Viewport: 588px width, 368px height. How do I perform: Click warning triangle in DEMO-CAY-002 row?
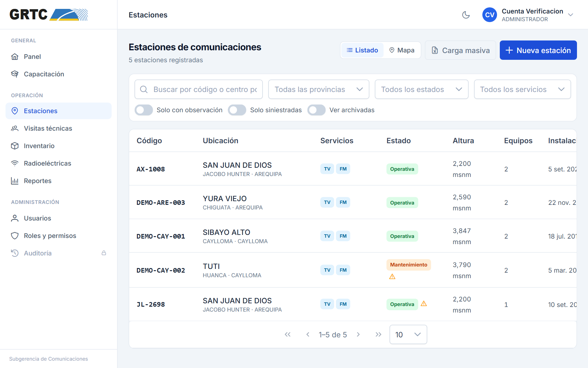click(x=392, y=277)
